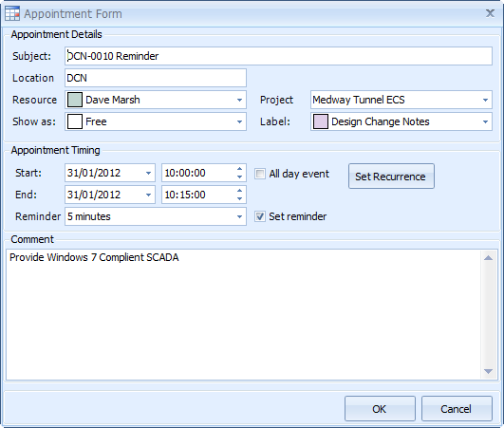Image resolution: width=504 pixels, height=428 pixels.
Task: Click the Set Recurrence button
Action: tap(391, 177)
